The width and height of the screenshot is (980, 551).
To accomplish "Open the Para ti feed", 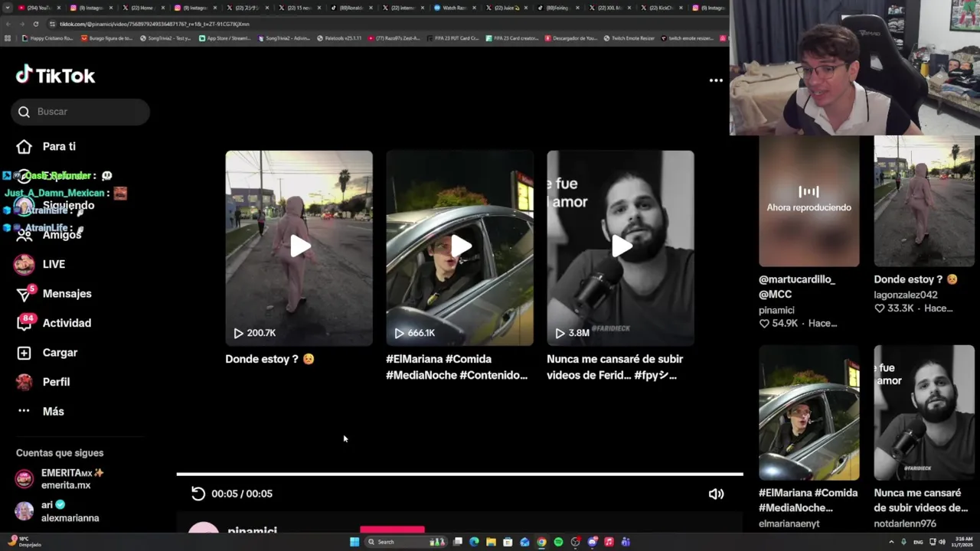I will pyautogui.click(x=59, y=146).
